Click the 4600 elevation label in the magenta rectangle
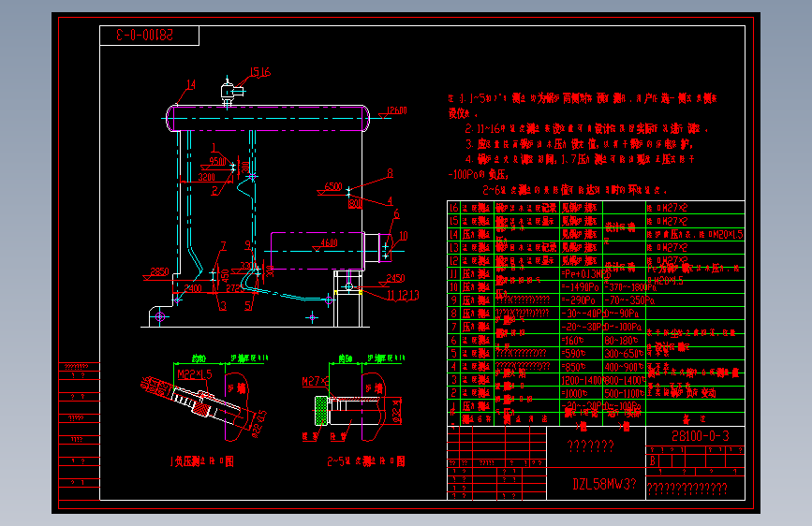The height and width of the screenshot is (526, 812). (329, 242)
